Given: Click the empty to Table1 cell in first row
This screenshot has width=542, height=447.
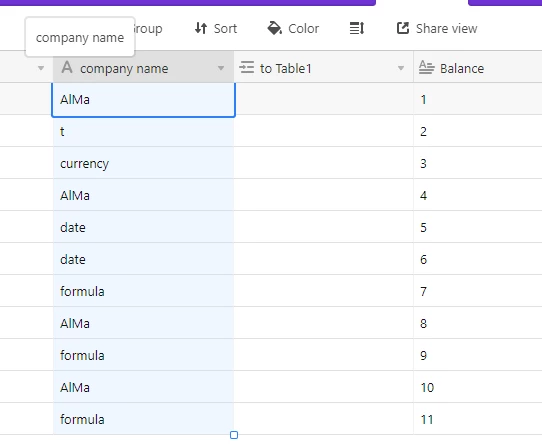Looking at the screenshot, I should (x=324, y=99).
